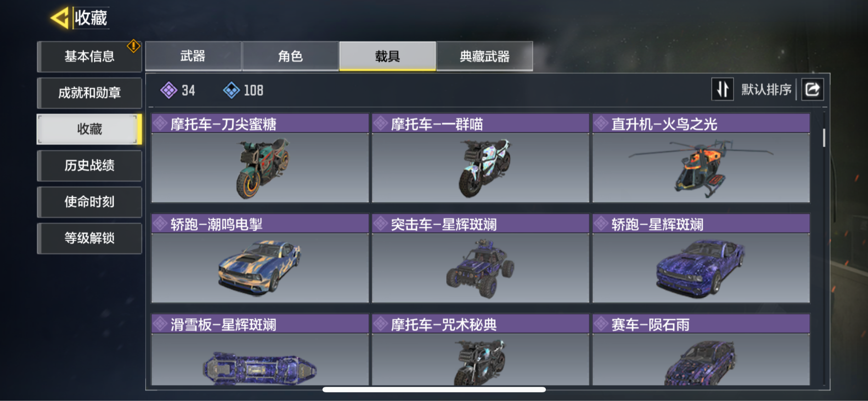Switch to the 角色 tab
Image resolution: width=868 pixels, height=401 pixels.
click(290, 56)
